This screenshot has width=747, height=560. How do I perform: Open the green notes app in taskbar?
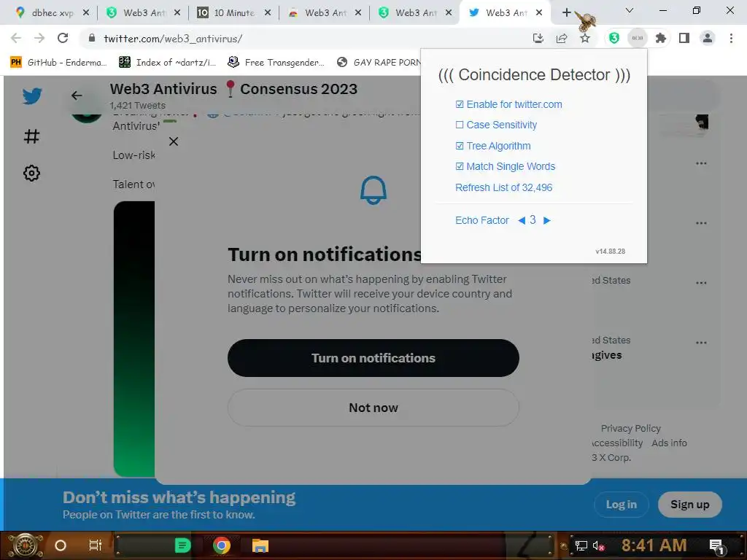point(182,545)
